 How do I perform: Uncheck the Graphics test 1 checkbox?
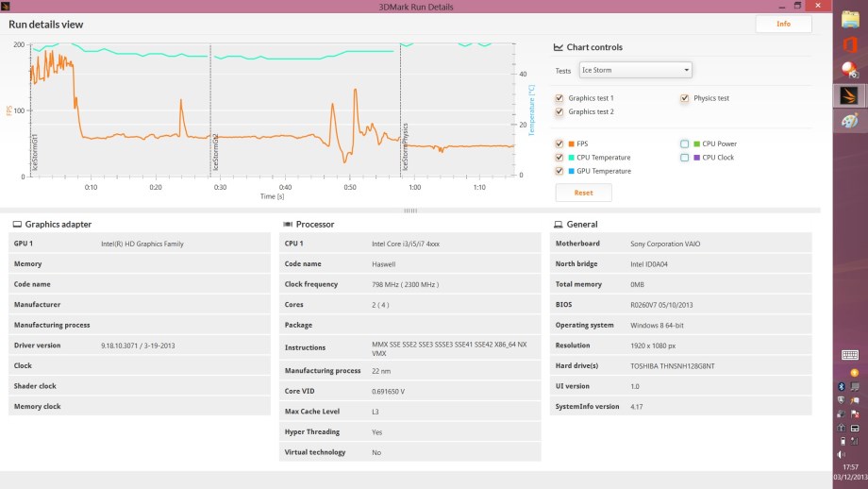tap(559, 98)
